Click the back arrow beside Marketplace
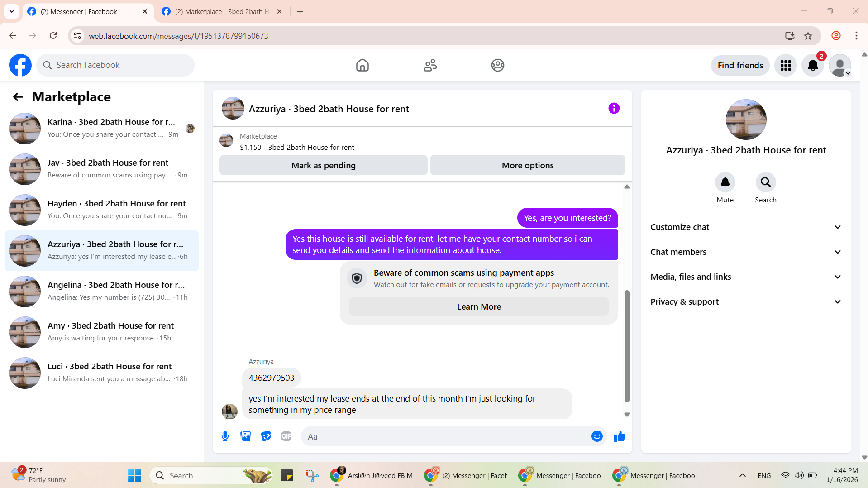This screenshot has height=488, width=868. coord(18,97)
